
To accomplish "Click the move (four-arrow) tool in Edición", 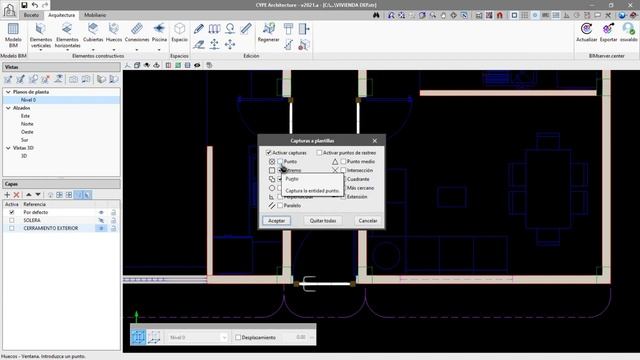I will (230, 44).
